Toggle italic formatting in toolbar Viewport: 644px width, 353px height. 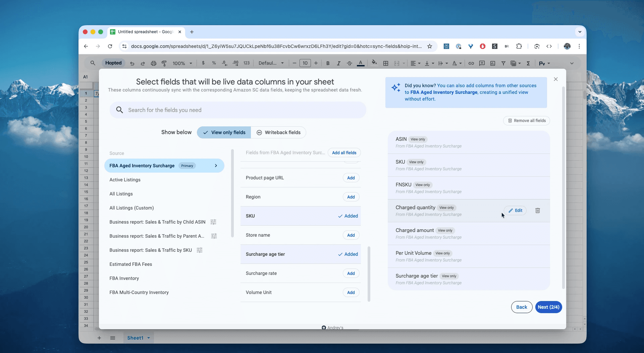coord(338,63)
